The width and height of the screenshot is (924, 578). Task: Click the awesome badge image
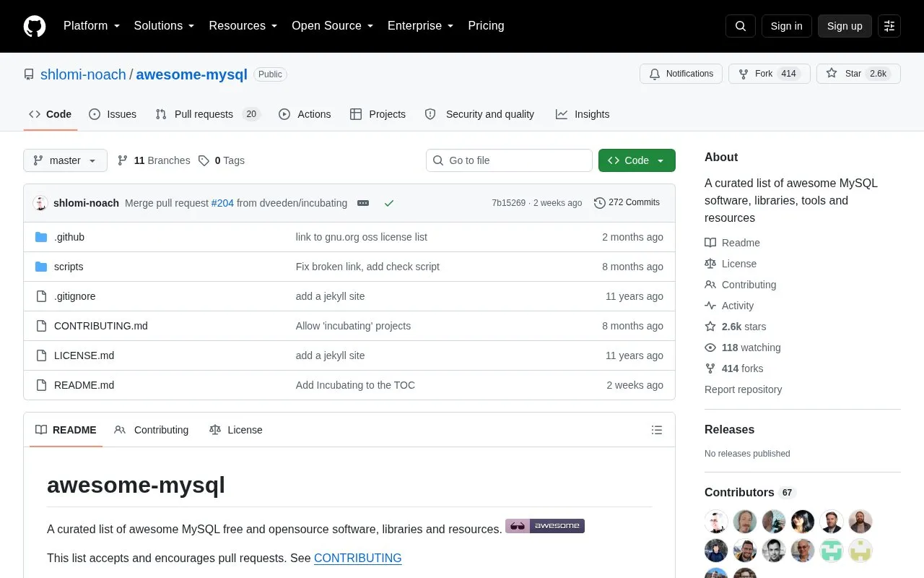click(x=545, y=526)
